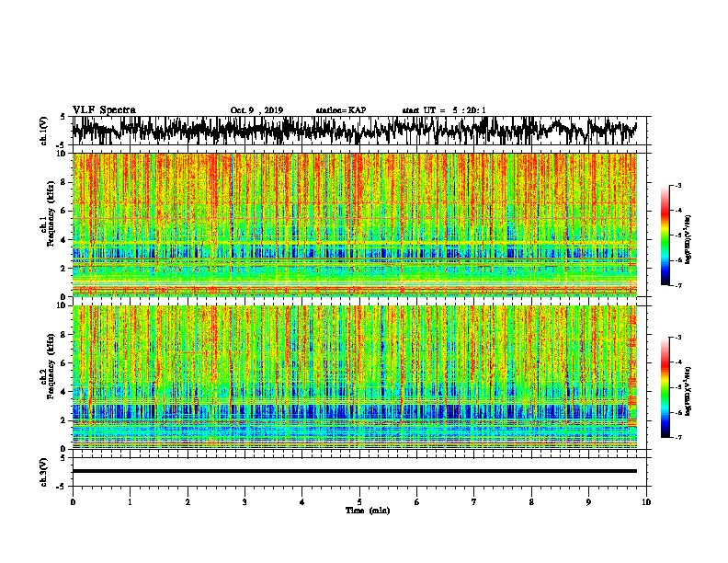Click the ch.1 color scale log(PSD) unit label
728x563 pixels.
pos(688,240)
